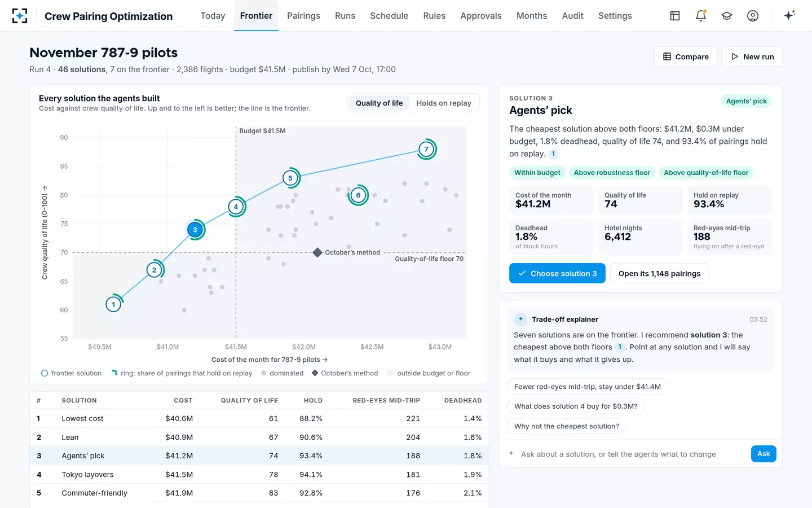
Task: Open the Approvals tab
Action: 481,16
